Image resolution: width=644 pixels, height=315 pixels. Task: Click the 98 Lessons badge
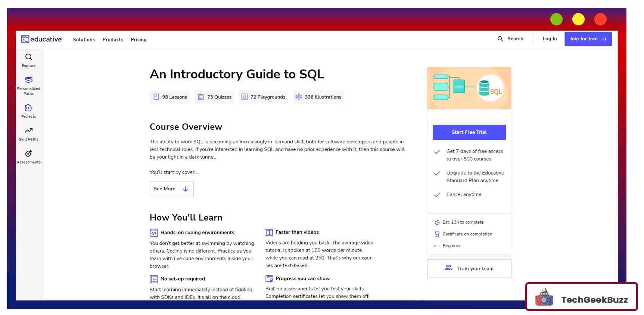(x=170, y=97)
